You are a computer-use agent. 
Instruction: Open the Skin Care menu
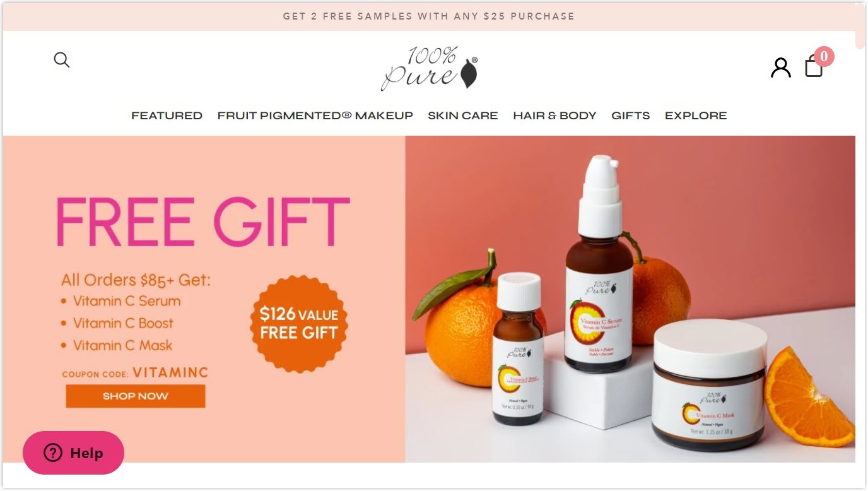(x=463, y=115)
